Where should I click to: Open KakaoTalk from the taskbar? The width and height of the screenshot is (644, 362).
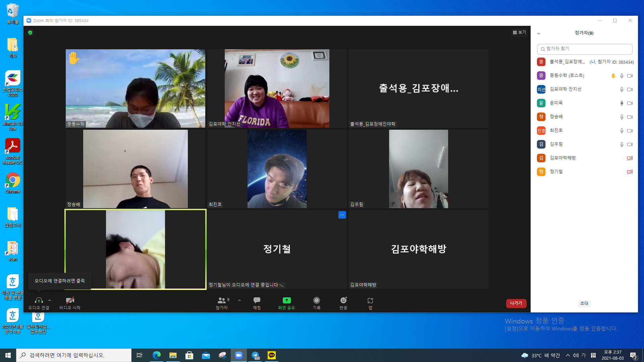[x=272, y=355]
